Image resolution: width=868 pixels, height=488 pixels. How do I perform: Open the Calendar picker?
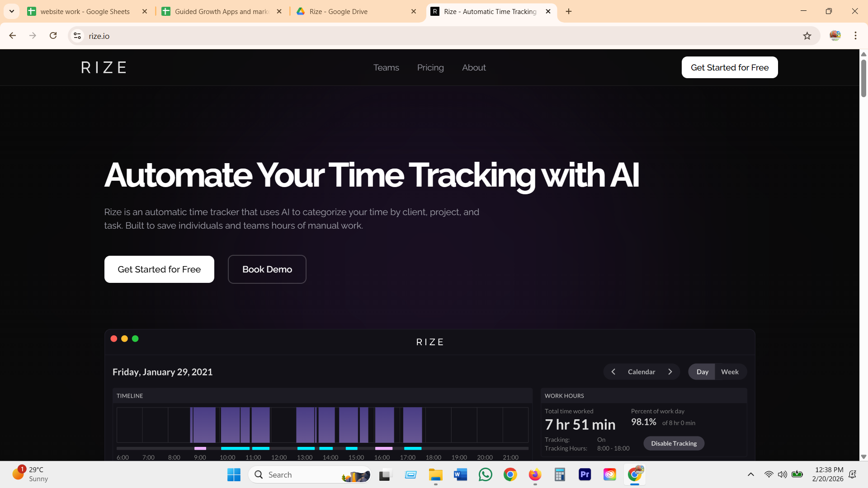[641, 371]
